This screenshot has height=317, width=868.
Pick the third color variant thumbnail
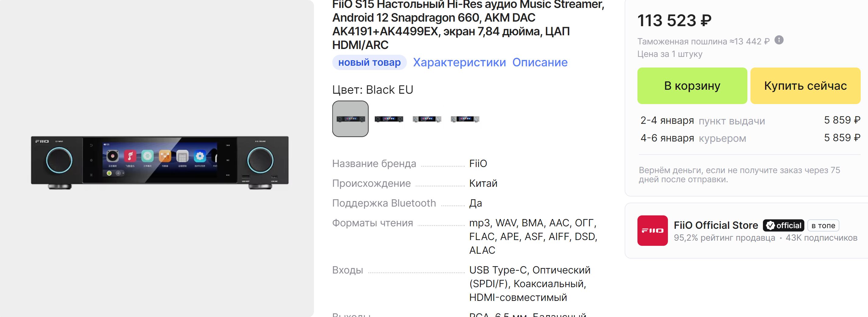coord(427,119)
